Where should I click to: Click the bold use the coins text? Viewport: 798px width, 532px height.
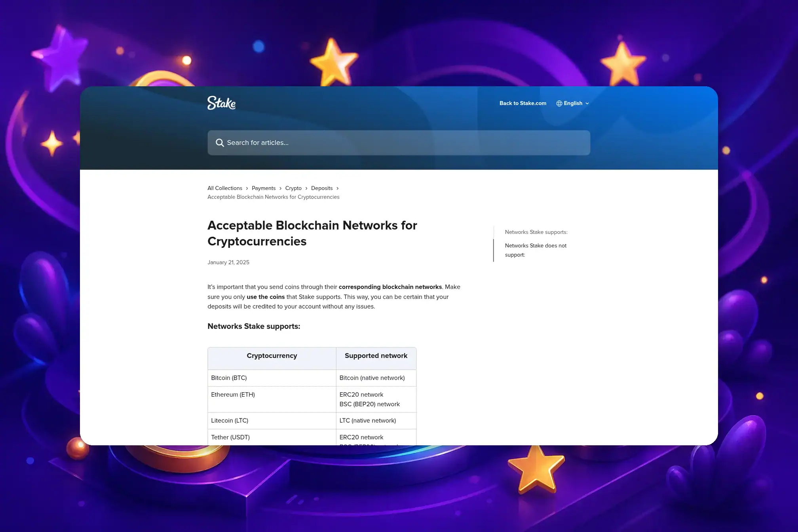coord(266,297)
